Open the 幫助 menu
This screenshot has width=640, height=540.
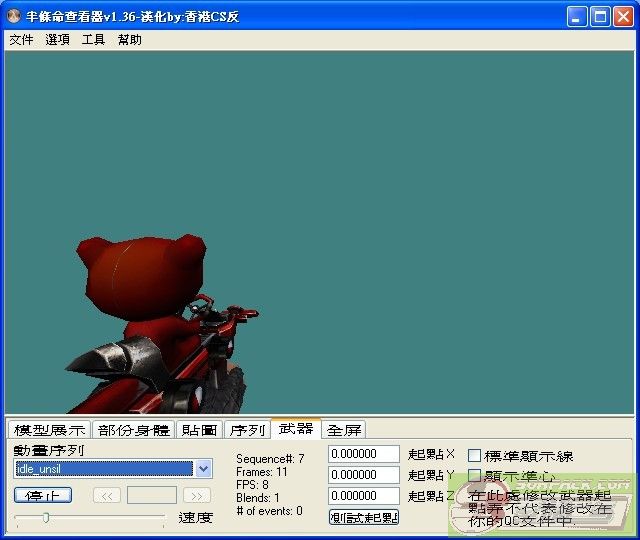(x=129, y=40)
